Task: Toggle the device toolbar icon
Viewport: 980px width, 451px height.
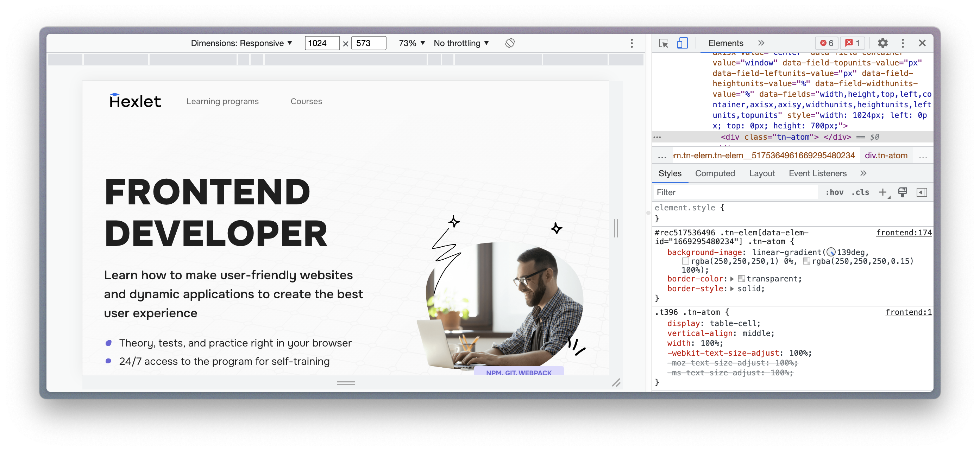Action: (x=682, y=43)
